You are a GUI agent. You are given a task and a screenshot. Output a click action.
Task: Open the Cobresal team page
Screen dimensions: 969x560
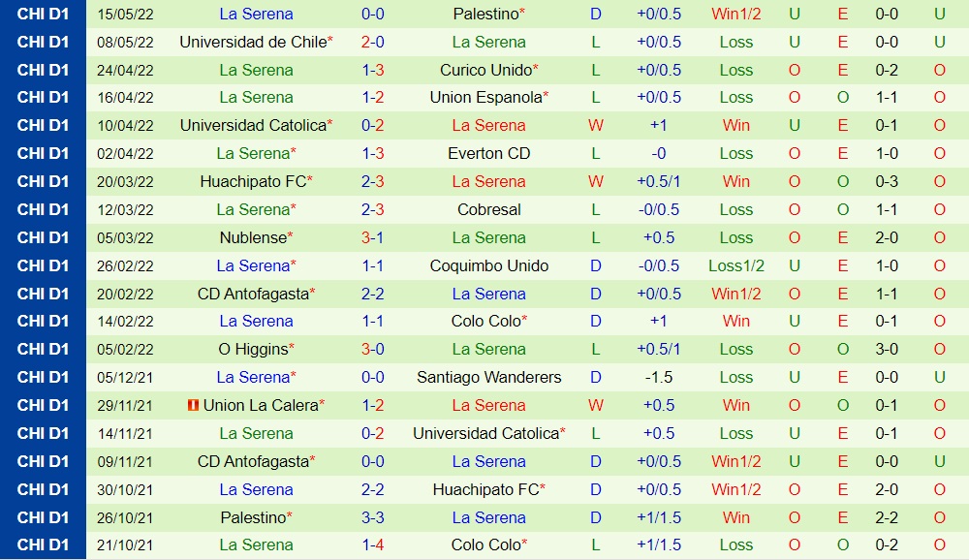[x=489, y=209]
